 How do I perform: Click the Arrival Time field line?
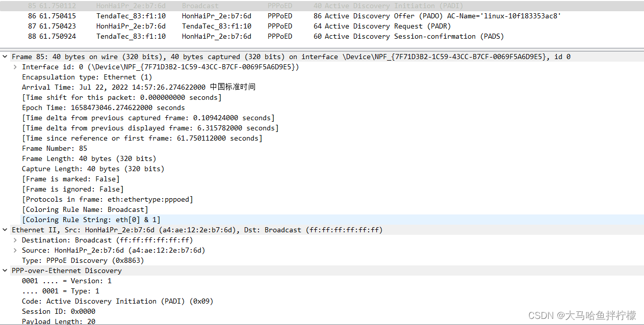pyautogui.click(x=138, y=88)
